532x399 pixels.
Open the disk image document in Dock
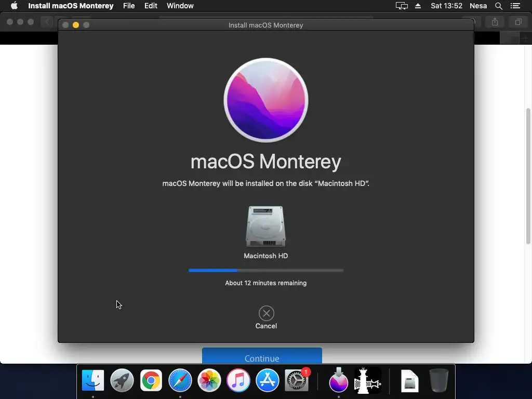coord(409,381)
